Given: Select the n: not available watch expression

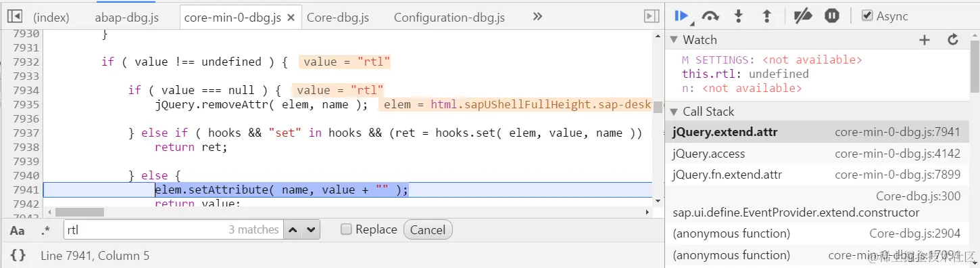Looking at the screenshot, I should click(741, 88).
